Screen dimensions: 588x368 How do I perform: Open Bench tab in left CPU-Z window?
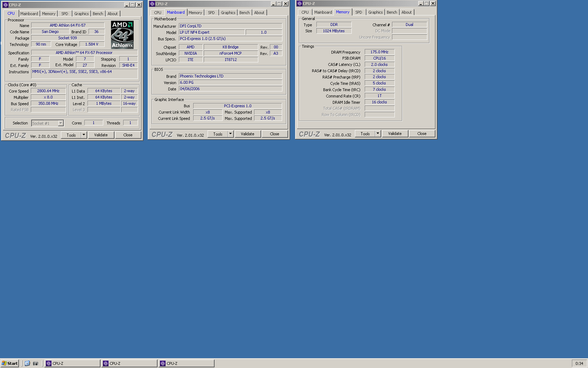[x=98, y=14]
